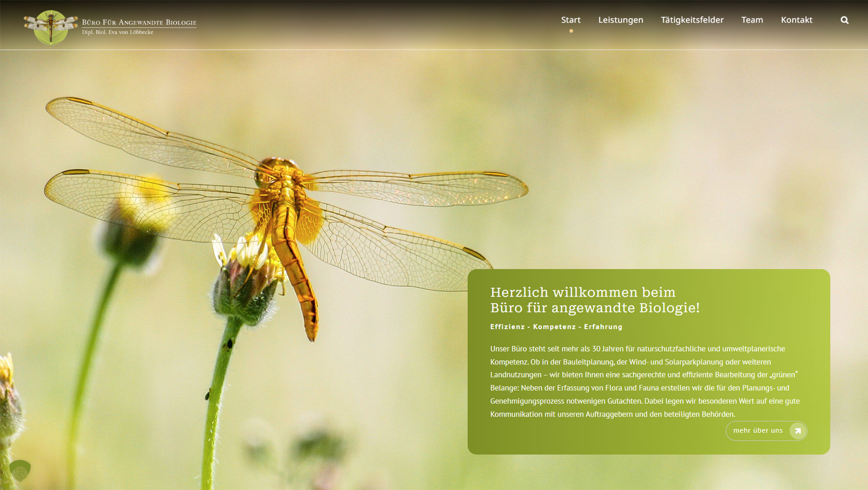The image size is (868, 490).
Task: Click the dragonfly logo emblem
Action: point(51,27)
